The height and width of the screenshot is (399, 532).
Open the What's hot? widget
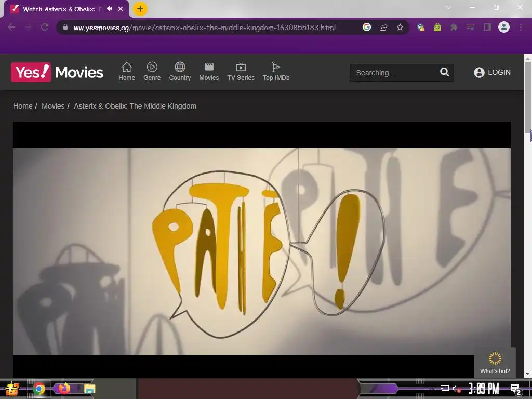click(495, 362)
